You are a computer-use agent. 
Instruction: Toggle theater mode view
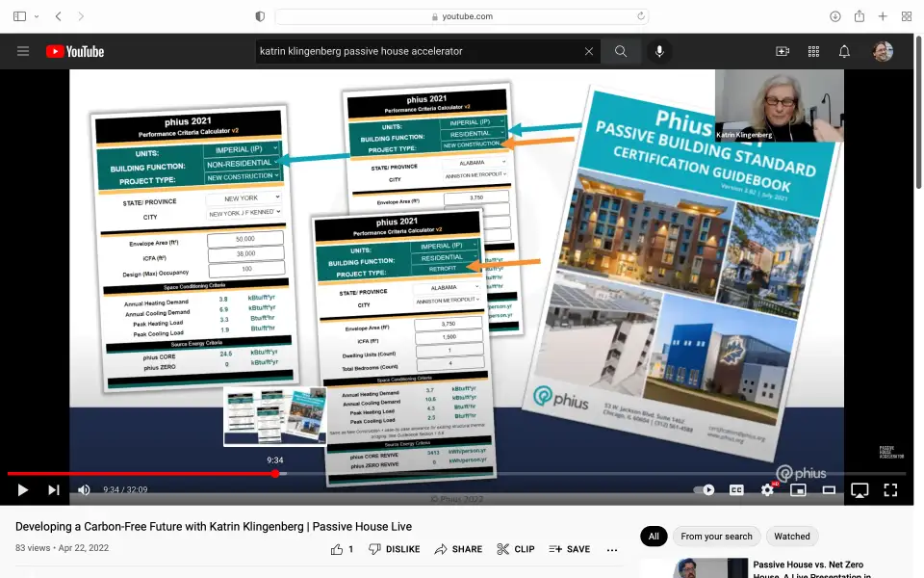pos(829,489)
